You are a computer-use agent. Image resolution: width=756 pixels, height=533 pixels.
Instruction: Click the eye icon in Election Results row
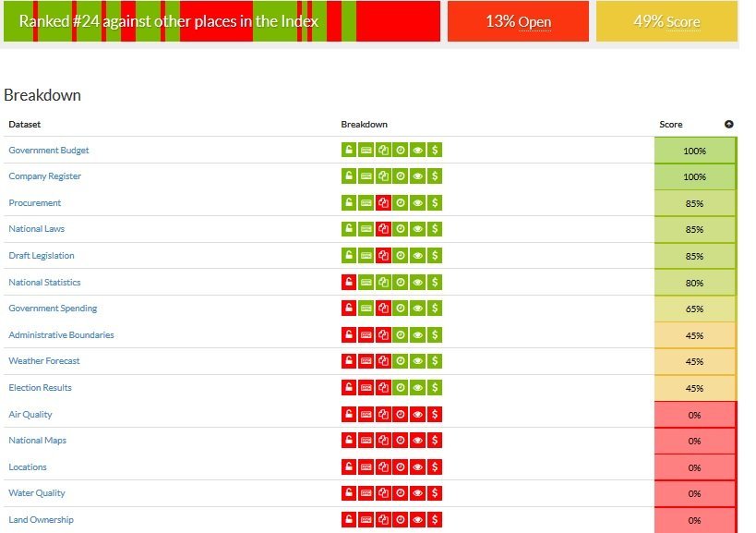[417, 388]
